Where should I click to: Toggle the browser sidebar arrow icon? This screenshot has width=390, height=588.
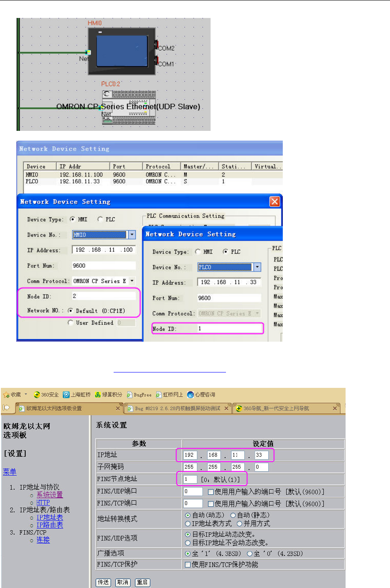(6, 408)
